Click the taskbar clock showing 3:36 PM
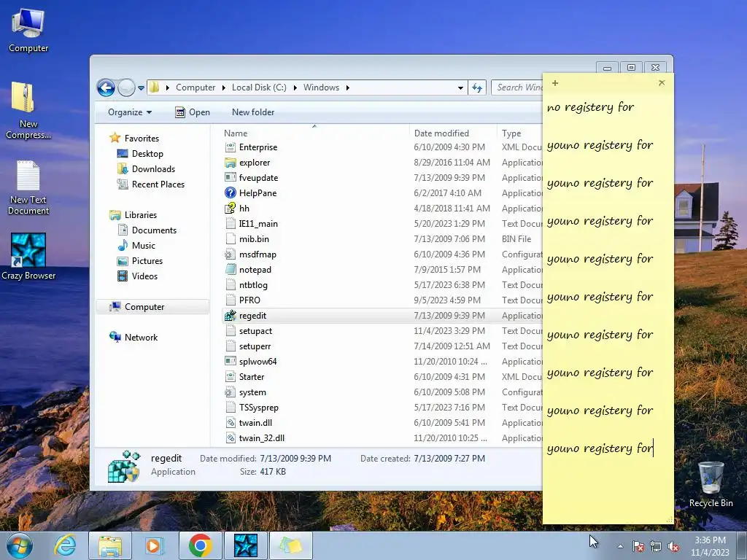Screen dimensions: 747x560 coord(710,546)
